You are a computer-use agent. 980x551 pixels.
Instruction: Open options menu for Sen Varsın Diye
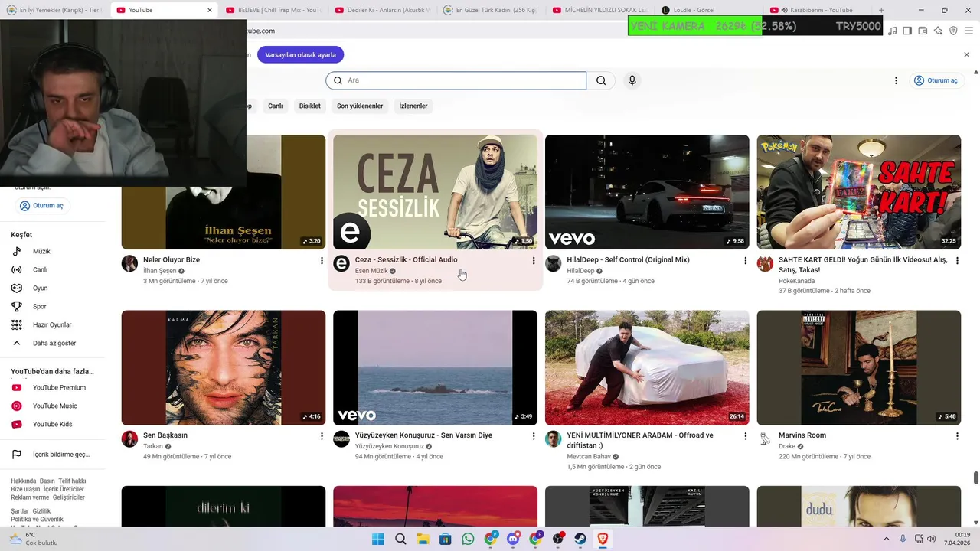click(534, 436)
